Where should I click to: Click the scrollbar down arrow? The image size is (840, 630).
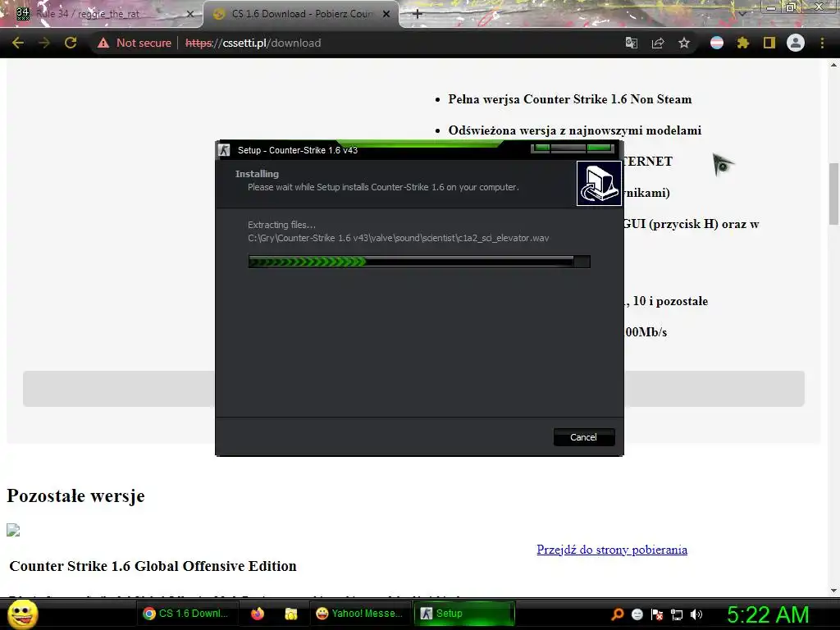coord(833,591)
